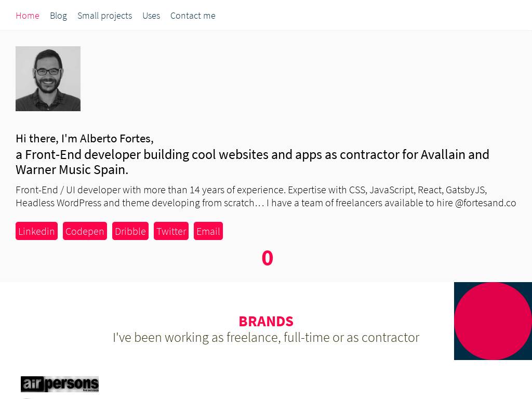Image resolution: width=532 pixels, height=399 pixels.
Task: Go to the Blog page
Action: point(58,16)
